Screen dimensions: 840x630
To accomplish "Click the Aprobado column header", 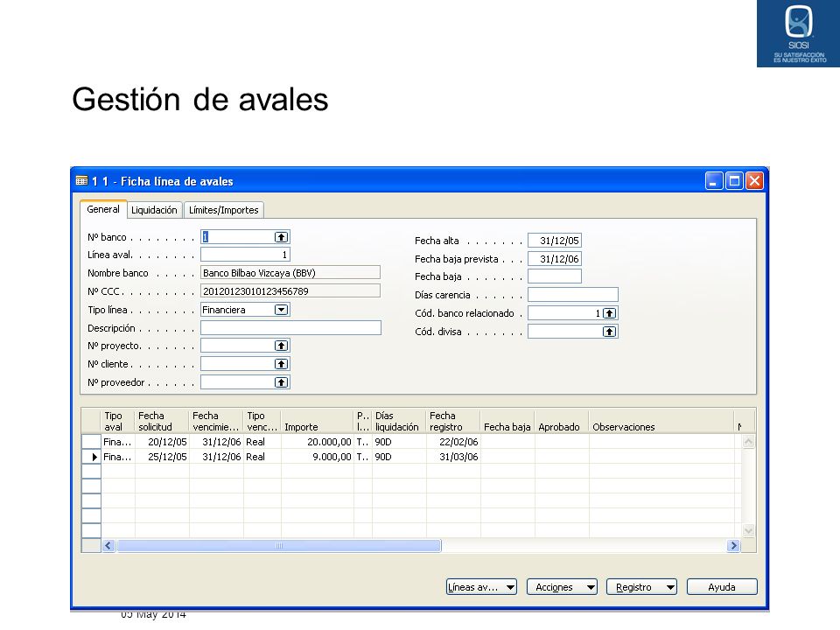I will 562,422.
